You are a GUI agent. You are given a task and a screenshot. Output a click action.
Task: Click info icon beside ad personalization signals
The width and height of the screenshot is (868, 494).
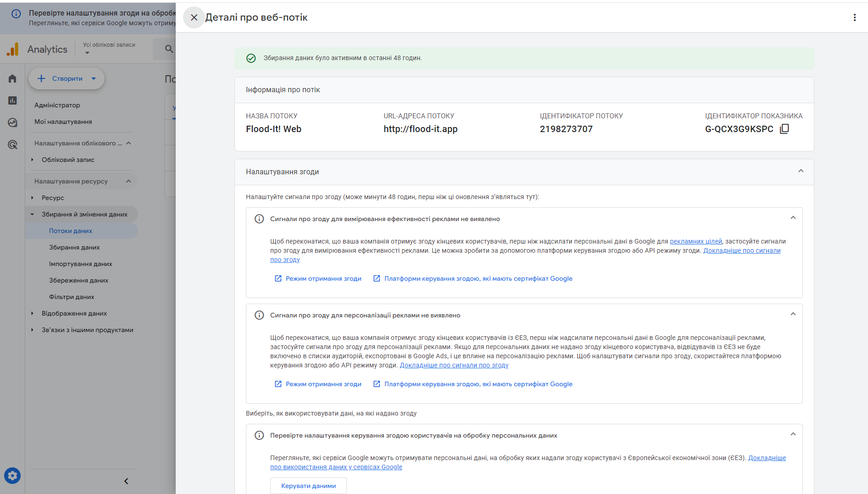pos(259,315)
